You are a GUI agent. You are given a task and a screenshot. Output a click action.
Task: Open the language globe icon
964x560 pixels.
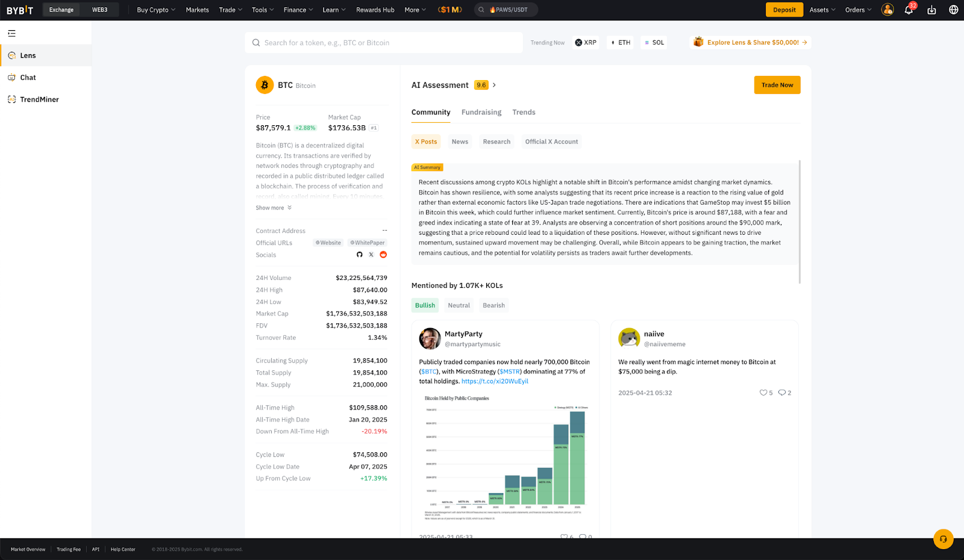(954, 10)
